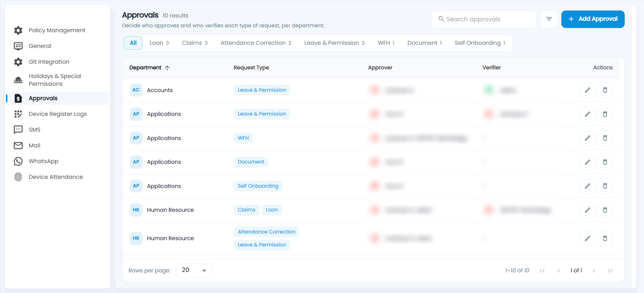Switch to Leave & Permission tab
644x293 pixels.
pos(334,43)
